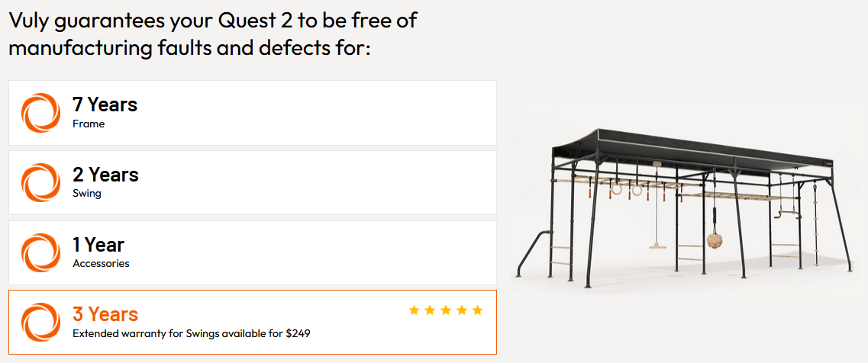
Task: Click the last star in the rating
Action: [478, 310]
